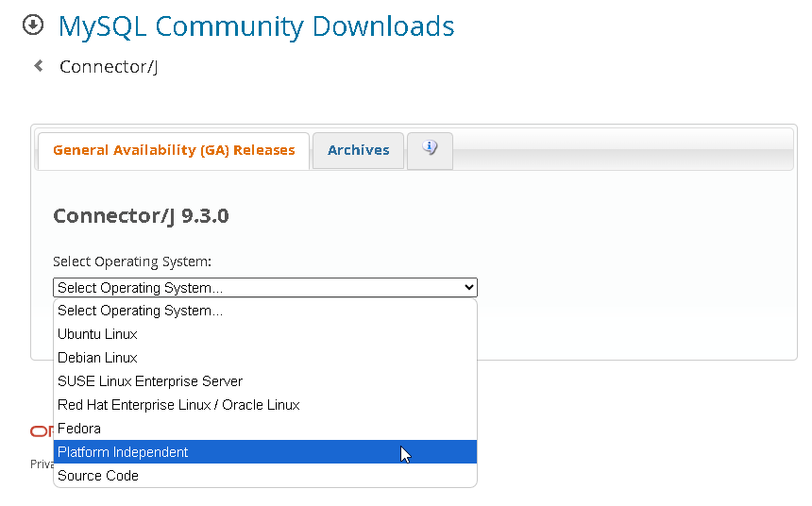This screenshot has height=506, width=812.
Task: Pick SUSE Linux Enterprise Server option
Action: coord(150,381)
